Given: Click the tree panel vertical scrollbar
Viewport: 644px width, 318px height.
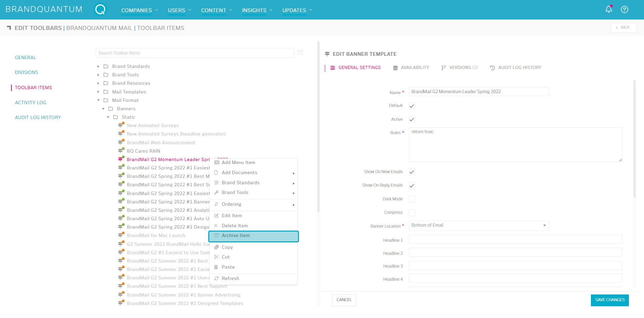Looking at the screenshot, I should coord(318,126).
